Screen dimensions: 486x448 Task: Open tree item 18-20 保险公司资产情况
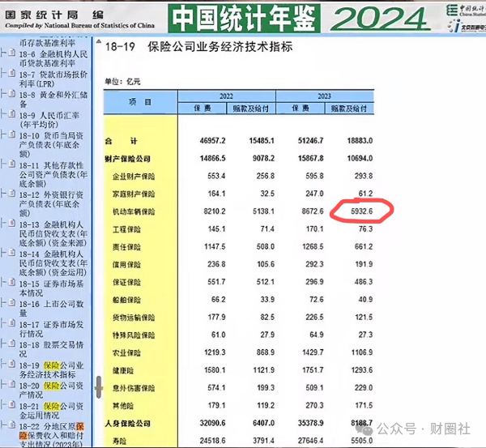click(52, 390)
